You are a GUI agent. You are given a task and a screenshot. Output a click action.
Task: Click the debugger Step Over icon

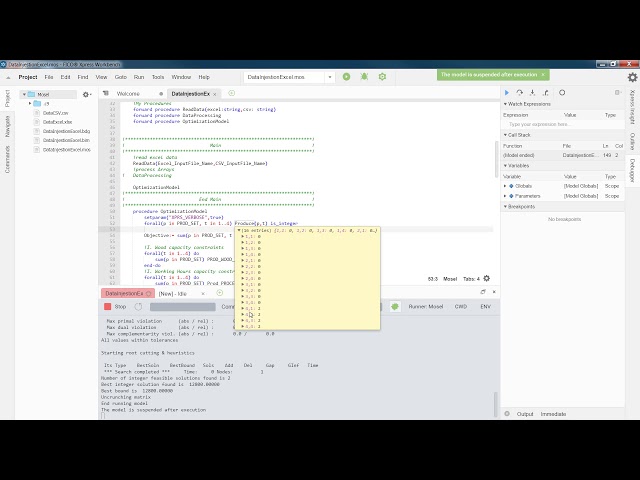(x=519, y=93)
